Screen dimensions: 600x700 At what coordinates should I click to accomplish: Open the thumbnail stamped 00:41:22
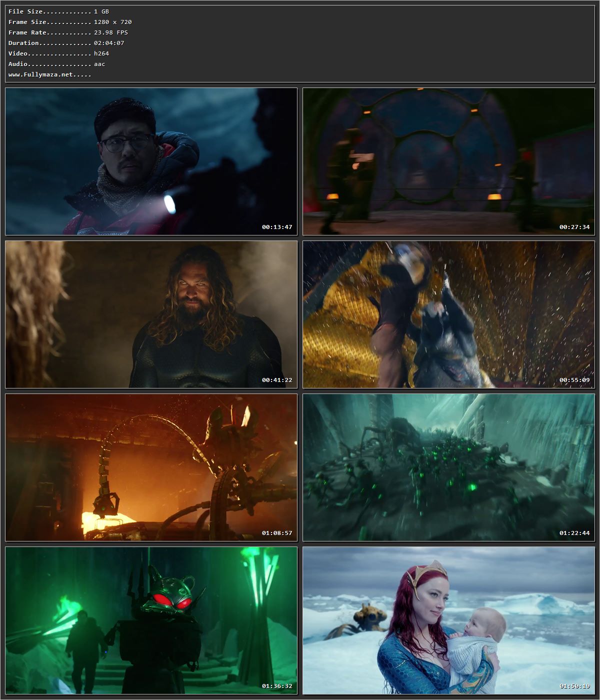(151, 314)
